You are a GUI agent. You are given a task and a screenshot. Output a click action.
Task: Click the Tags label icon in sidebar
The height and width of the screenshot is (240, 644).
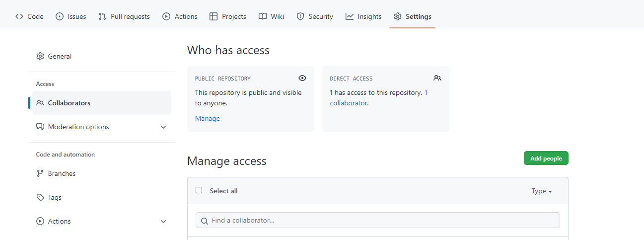40,197
